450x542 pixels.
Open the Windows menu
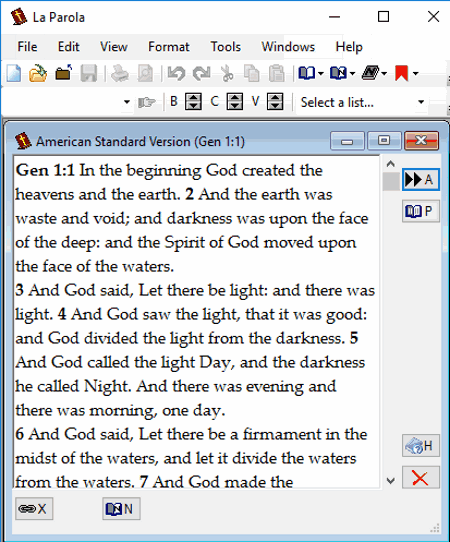[288, 47]
